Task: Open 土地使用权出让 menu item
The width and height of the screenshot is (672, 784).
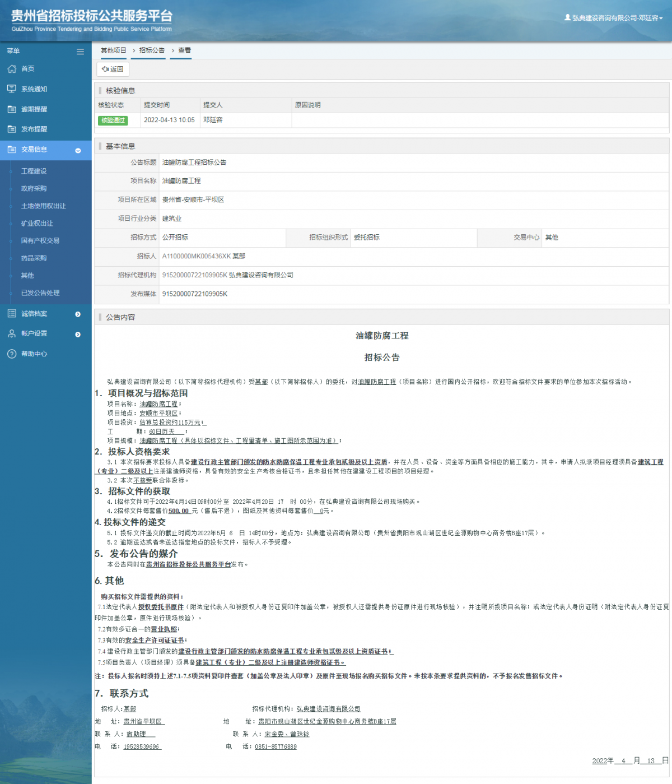Action: [x=43, y=206]
